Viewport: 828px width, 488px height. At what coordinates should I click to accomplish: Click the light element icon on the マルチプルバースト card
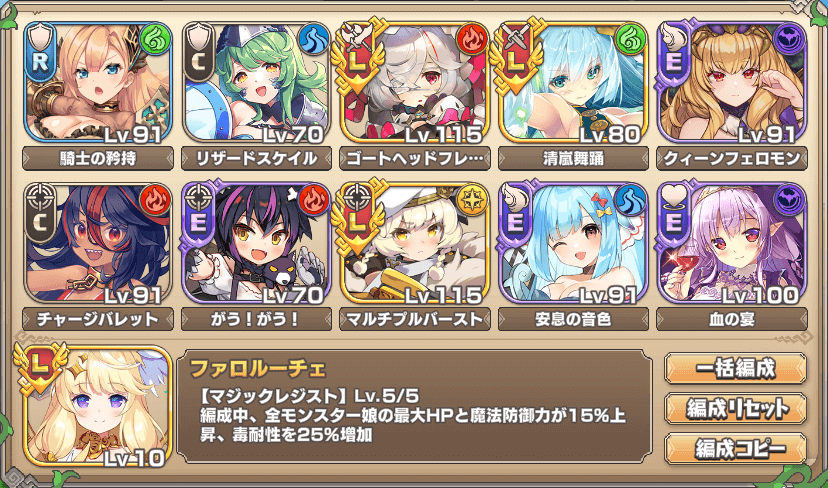coord(472,200)
